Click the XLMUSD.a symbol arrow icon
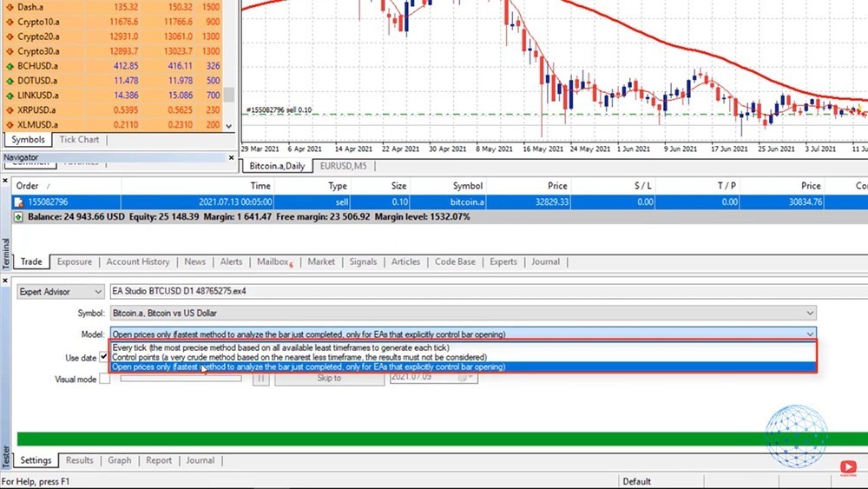Screen dimensions: 868x489 pos(10,124)
